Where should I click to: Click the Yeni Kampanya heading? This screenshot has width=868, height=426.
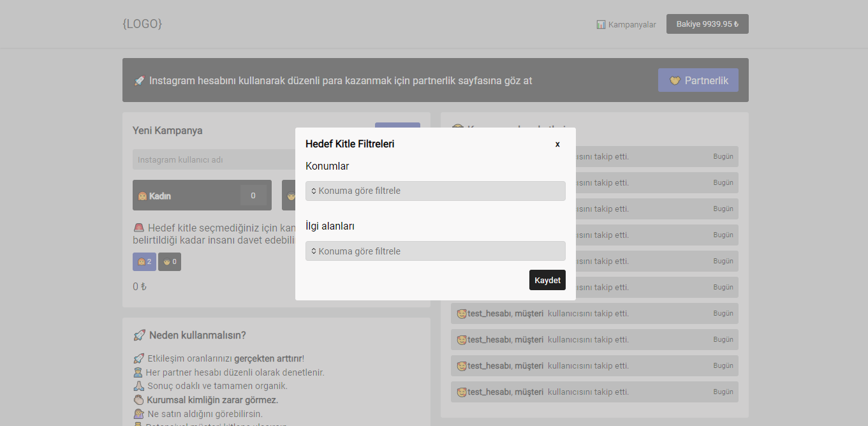(x=168, y=131)
